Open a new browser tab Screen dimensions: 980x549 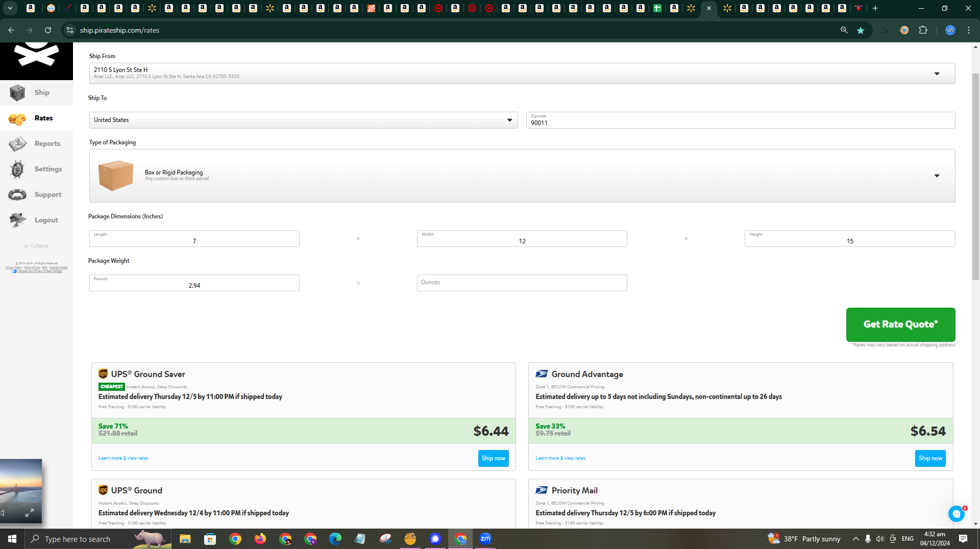pos(875,8)
